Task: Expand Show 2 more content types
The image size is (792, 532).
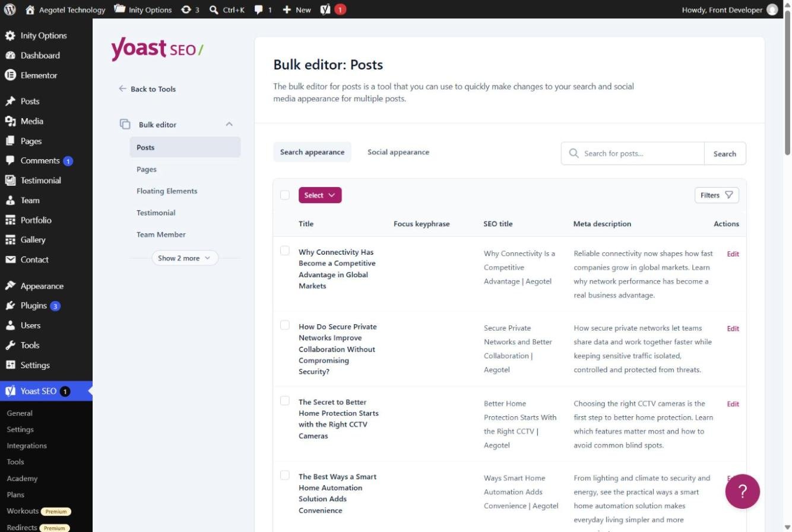Action: (185, 258)
